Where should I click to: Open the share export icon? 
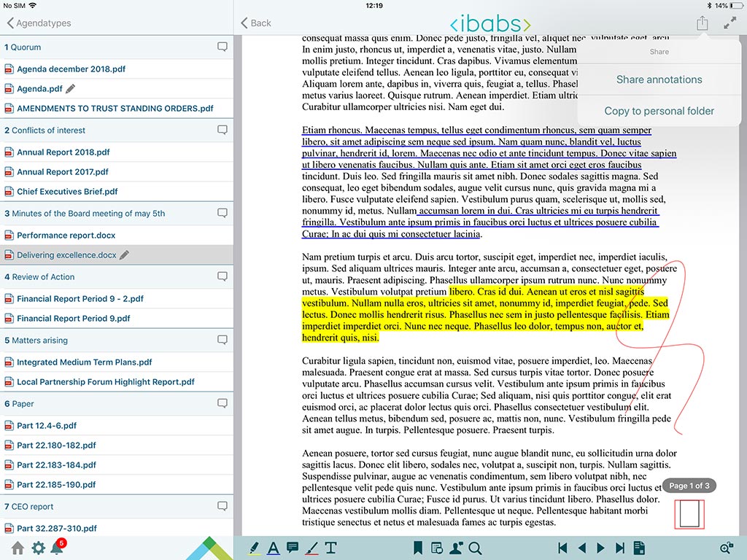(703, 23)
